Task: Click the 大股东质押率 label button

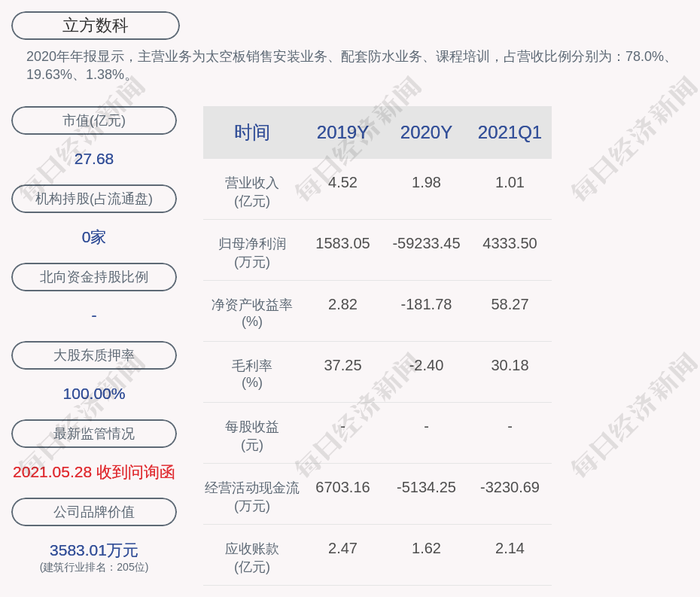Action: tap(94, 355)
